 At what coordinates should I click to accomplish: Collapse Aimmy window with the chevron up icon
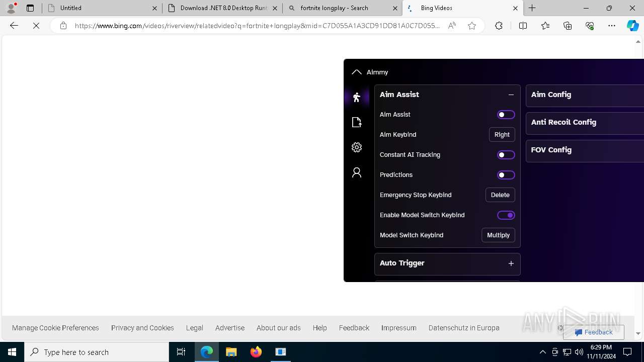(357, 72)
